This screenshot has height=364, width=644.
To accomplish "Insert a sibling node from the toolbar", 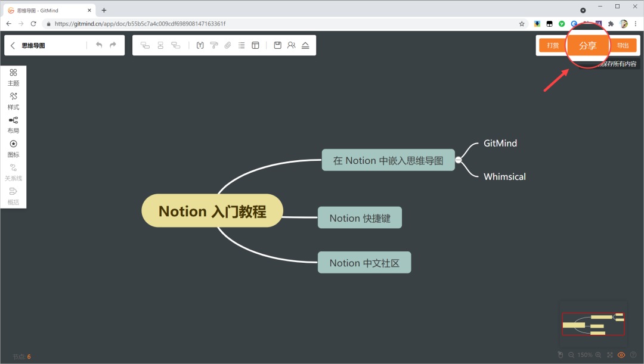I will tap(160, 45).
